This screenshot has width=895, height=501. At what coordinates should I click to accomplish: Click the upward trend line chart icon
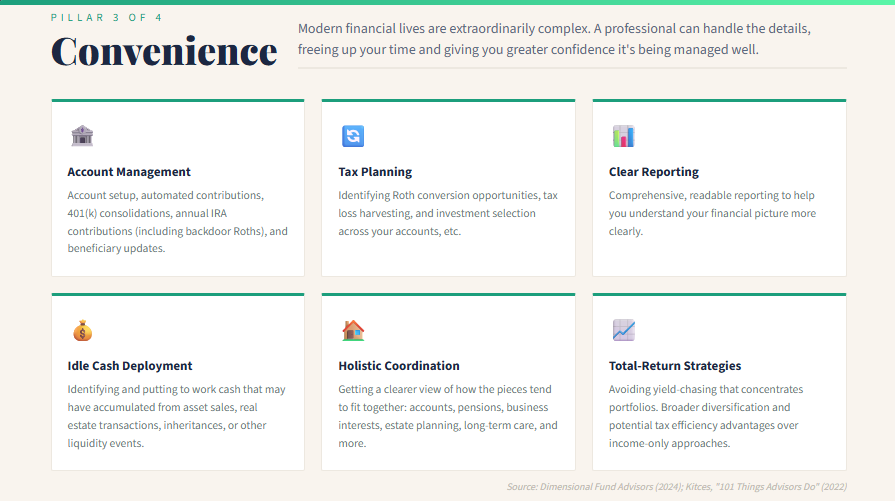(623, 330)
